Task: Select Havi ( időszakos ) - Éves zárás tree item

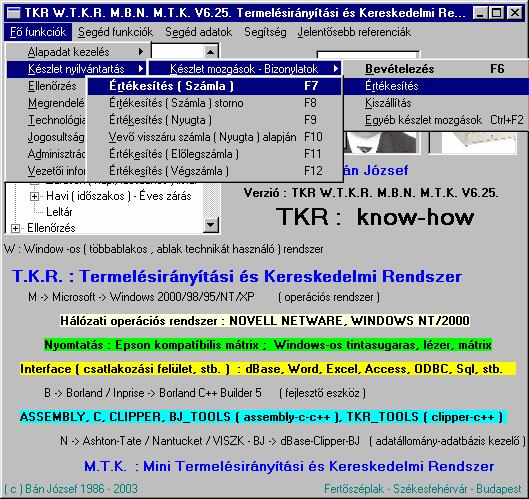Action: pos(119,196)
